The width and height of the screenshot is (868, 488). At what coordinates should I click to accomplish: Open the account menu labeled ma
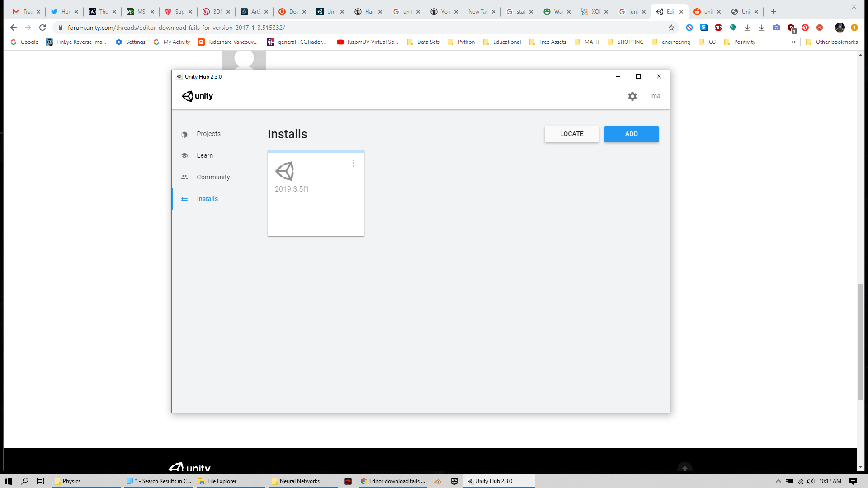656,96
